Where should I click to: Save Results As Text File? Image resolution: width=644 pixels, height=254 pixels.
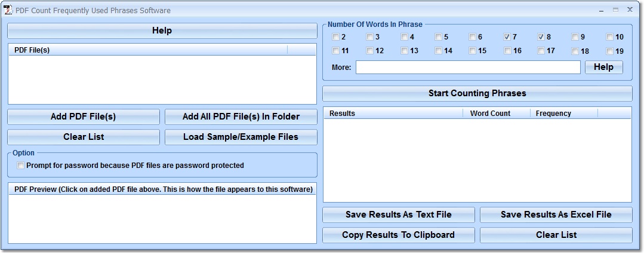pyautogui.click(x=398, y=215)
